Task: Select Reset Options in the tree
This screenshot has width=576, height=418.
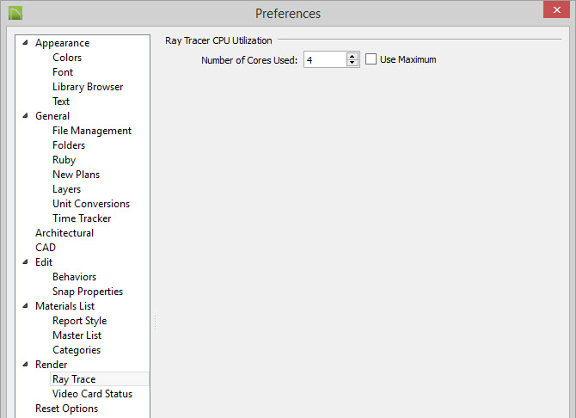Action: (66, 408)
